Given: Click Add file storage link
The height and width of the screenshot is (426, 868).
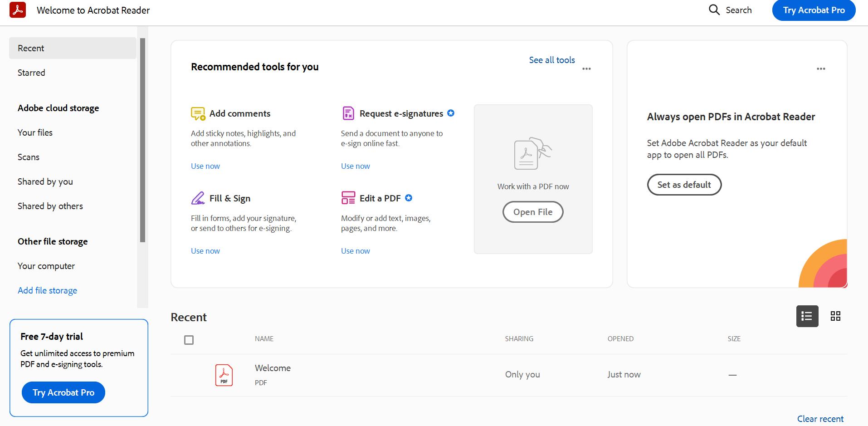Looking at the screenshot, I should [47, 290].
